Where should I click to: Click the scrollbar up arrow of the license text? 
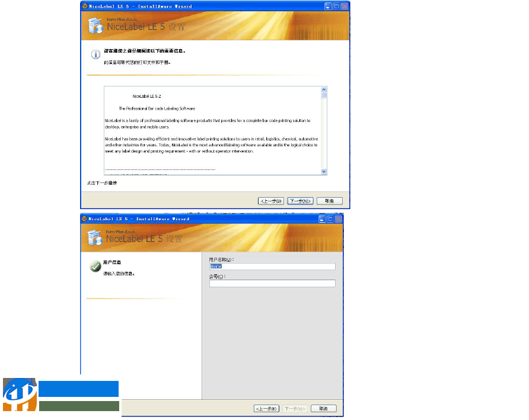pyautogui.click(x=323, y=89)
